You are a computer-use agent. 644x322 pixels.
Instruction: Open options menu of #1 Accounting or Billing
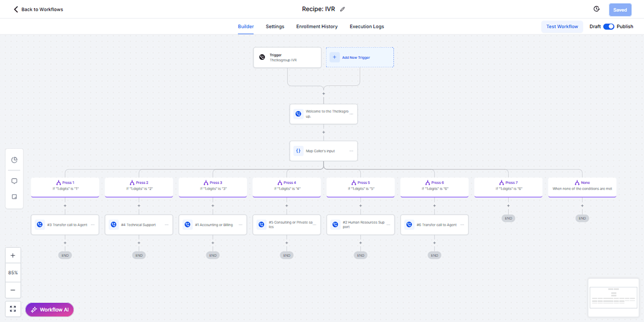coord(240,225)
